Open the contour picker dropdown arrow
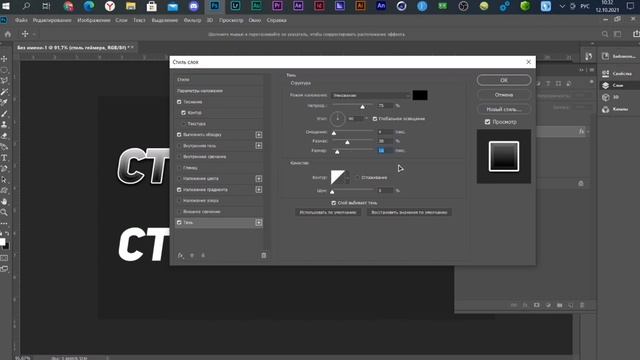 [347, 178]
